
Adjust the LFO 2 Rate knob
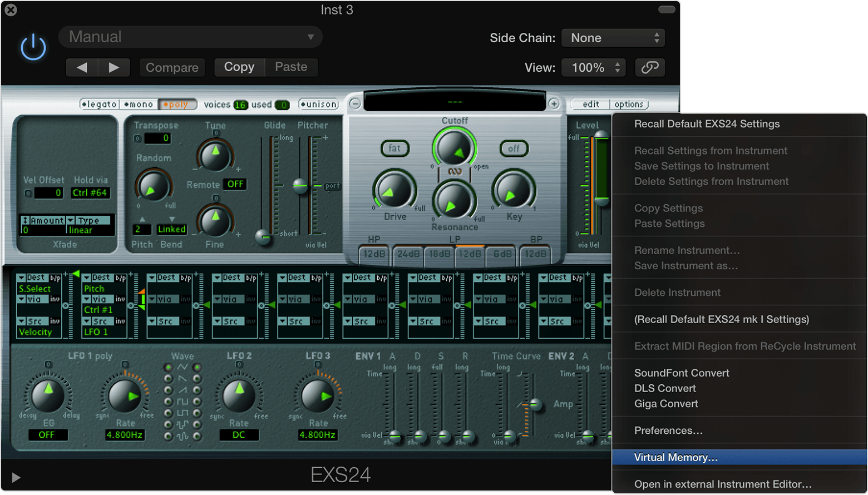239,395
